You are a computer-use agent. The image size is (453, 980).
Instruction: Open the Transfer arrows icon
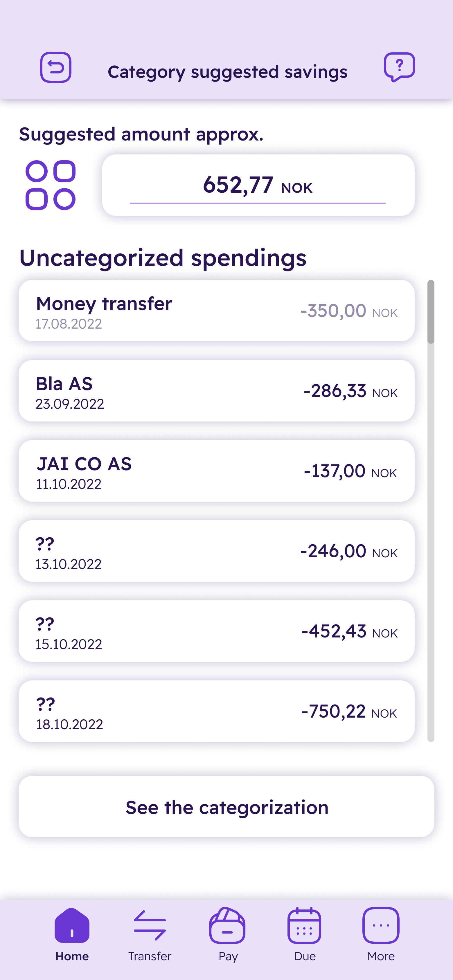150,925
